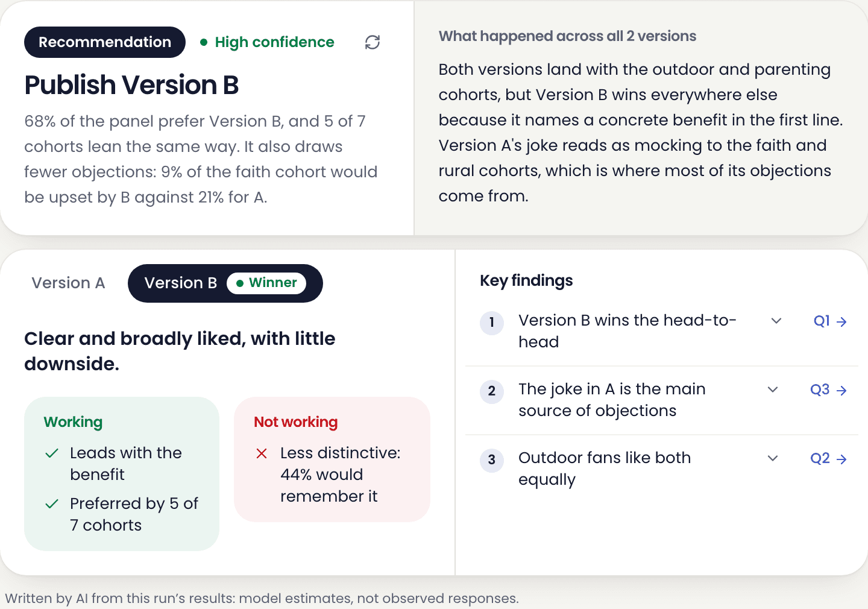Image resolution: width=868 pixels, height=609 pixels.
Task: Click the Not working card
Action: tap(332, 459)
